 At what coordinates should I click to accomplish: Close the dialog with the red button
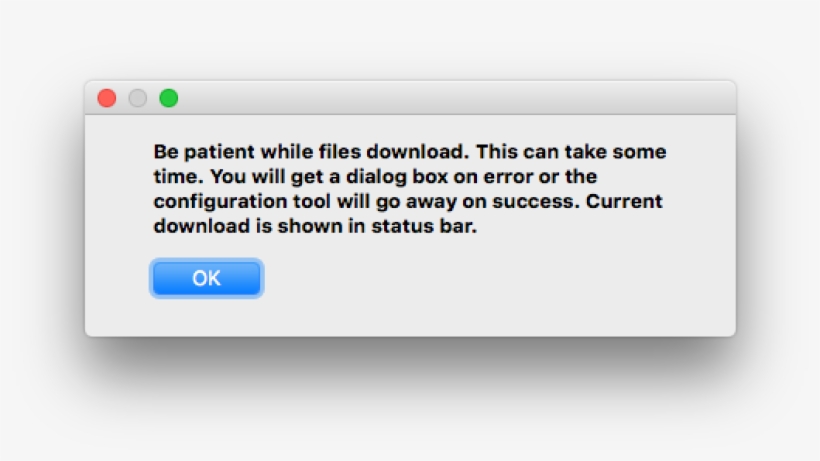(x=106, y=98)
